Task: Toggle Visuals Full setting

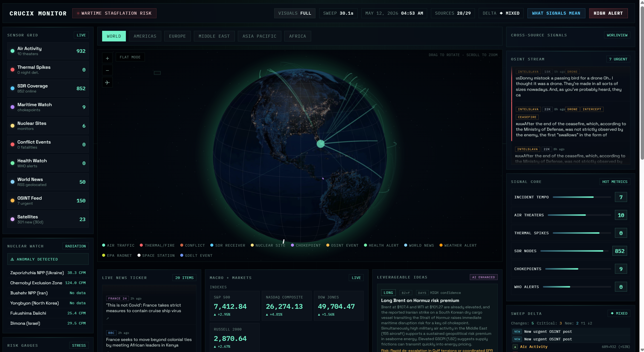Action: 295,13
